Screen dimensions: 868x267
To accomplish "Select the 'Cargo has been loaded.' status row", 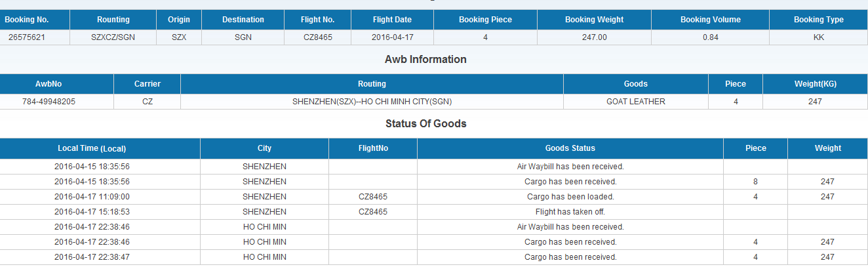I will coord(434,197).
